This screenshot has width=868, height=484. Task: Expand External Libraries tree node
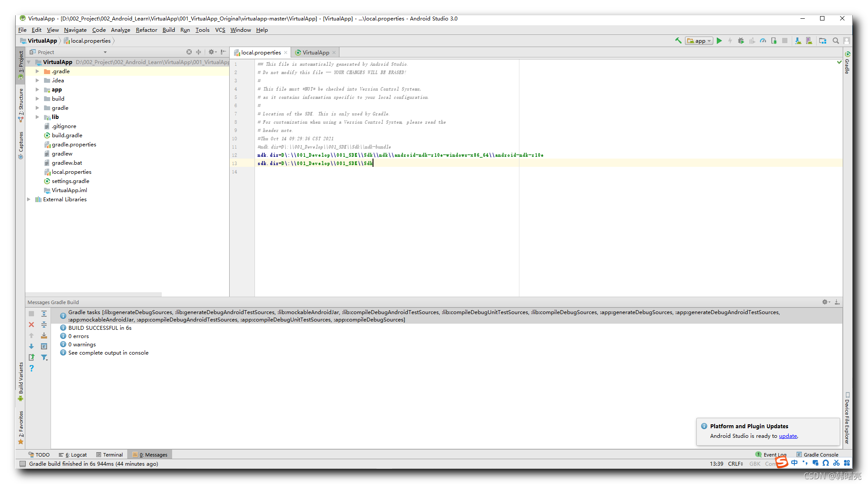coord(29,199)
